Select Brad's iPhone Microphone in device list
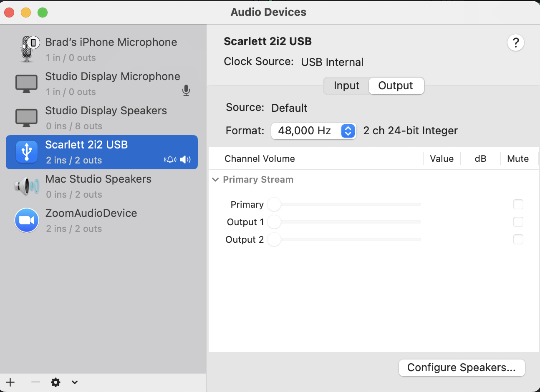Image resolution: width=540 pixels, height=392 pixels. point(102,49)
